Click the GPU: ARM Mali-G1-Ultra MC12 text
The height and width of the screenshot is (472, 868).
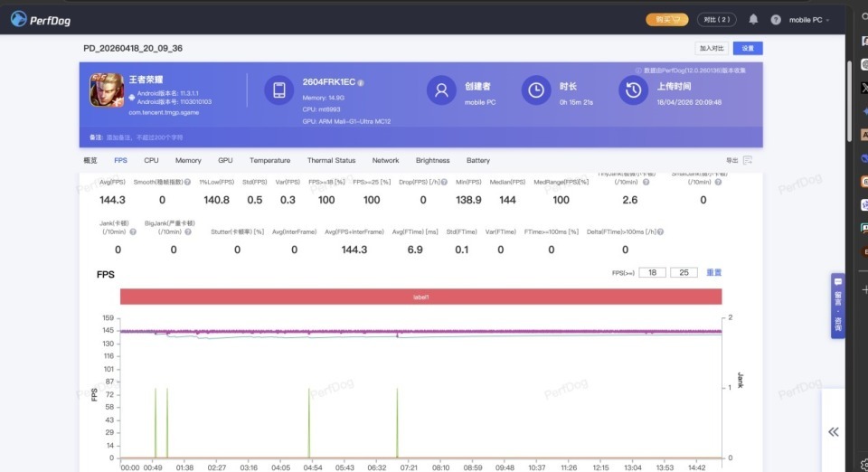coord(346,121)
